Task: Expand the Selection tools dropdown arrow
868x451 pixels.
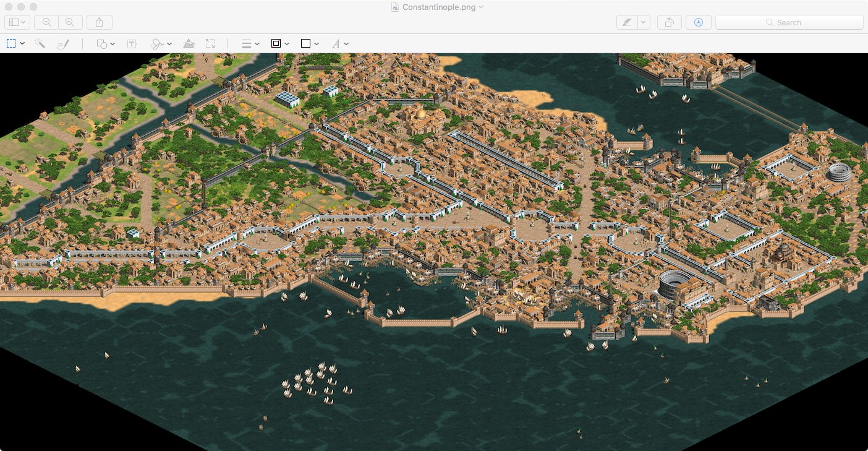Action: pyautogui.click(x=22, y=44)
